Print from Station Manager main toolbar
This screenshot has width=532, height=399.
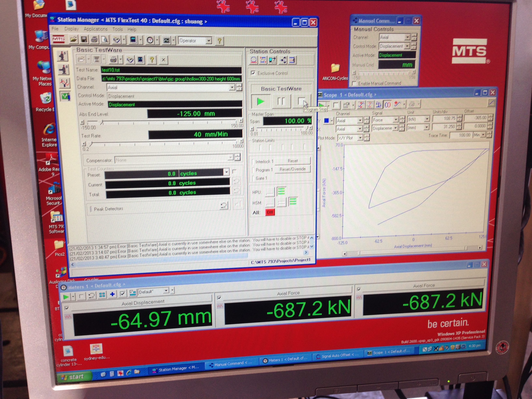point(94,40)
